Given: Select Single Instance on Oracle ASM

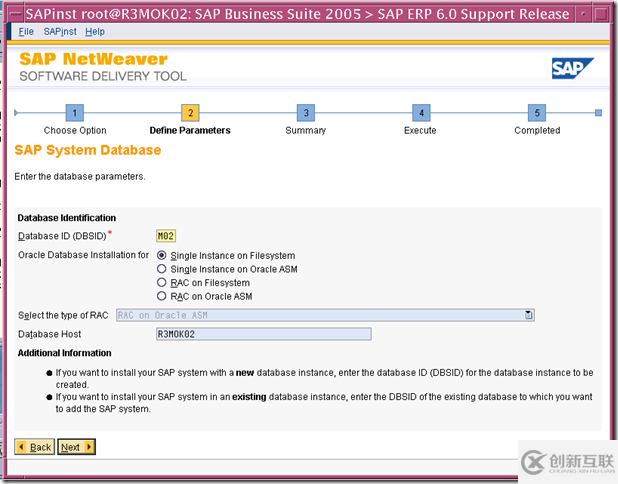Looking at the screenshot, I should click(x=162, y=269).
